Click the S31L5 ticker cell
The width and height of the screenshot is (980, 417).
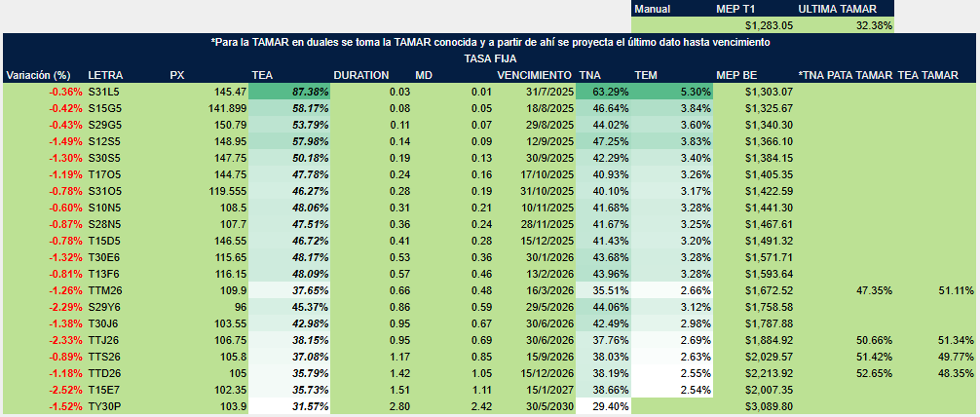(x=104, y=92)
